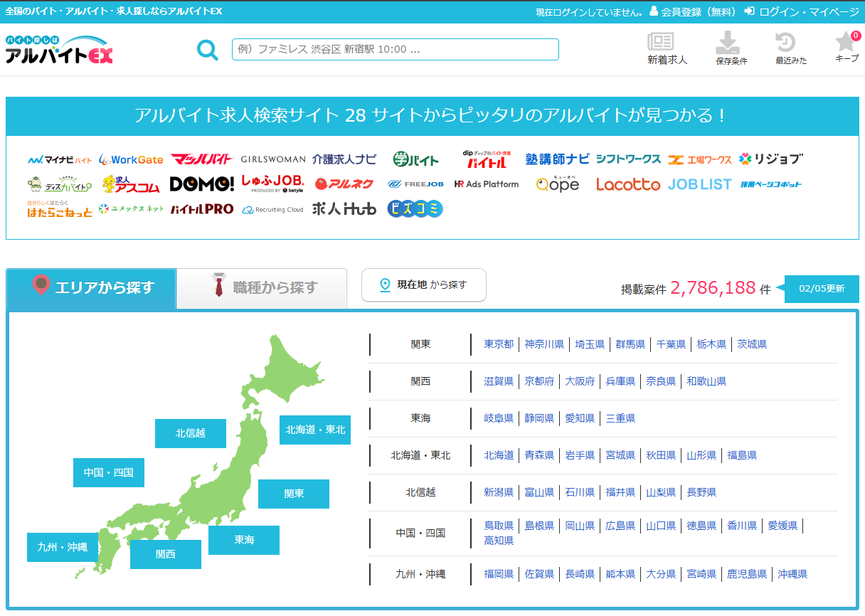Open ログイン・マイページ in the top bar

[x=802, y=12]
